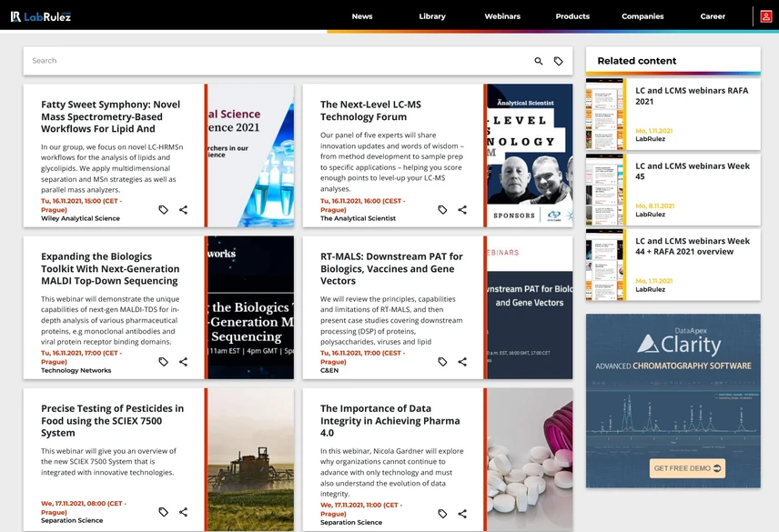Open The Next-Level LC-MS Technology Forum title
Viewport: 779px width, 532px height.
point(370,111)
